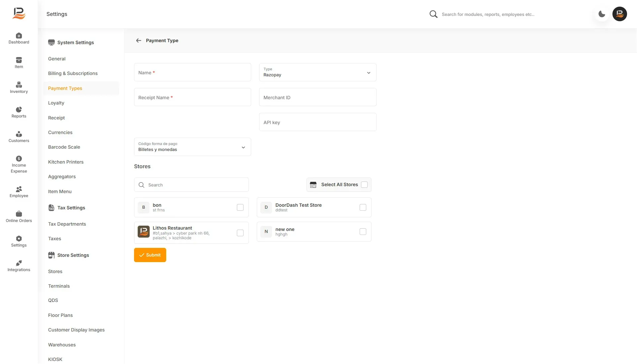This screenshot has width=637, height=364.
Task: Focus the Stores search field
Action: [191, 185]
